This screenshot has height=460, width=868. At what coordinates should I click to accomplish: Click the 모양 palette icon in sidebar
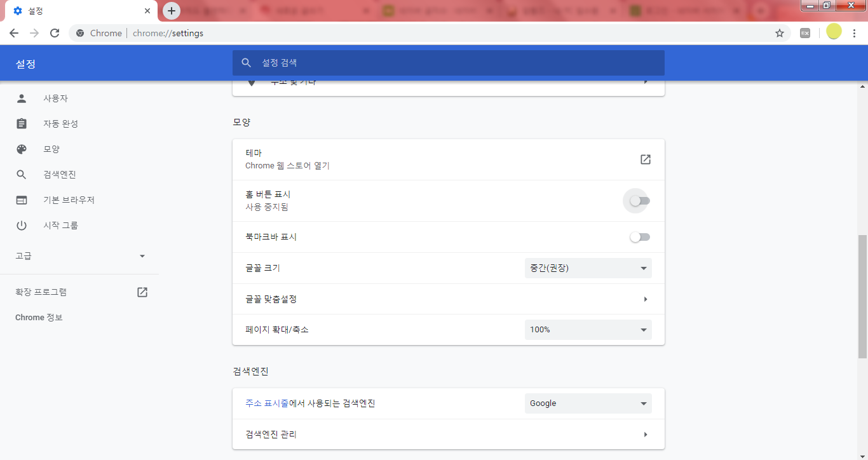point(22,149)
